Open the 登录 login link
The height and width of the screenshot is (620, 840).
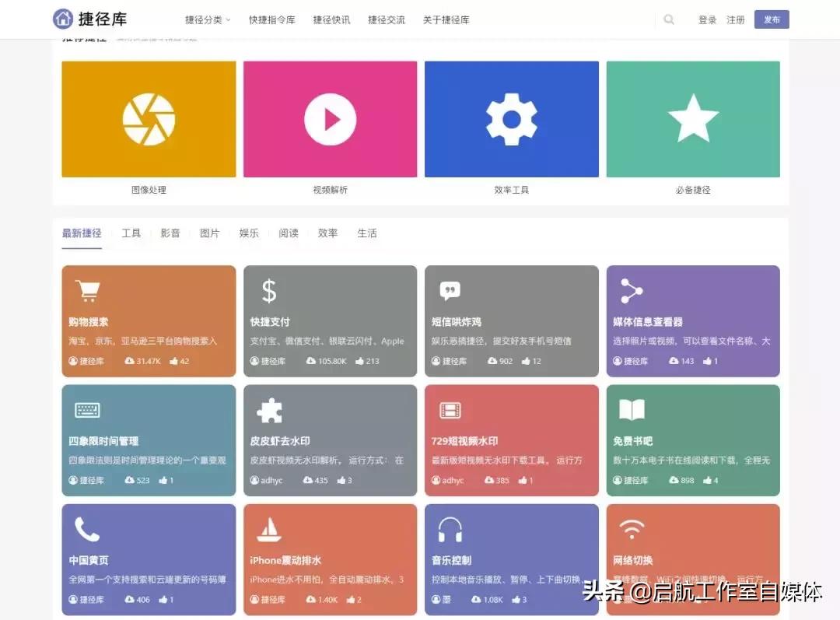tap(706, 19)
